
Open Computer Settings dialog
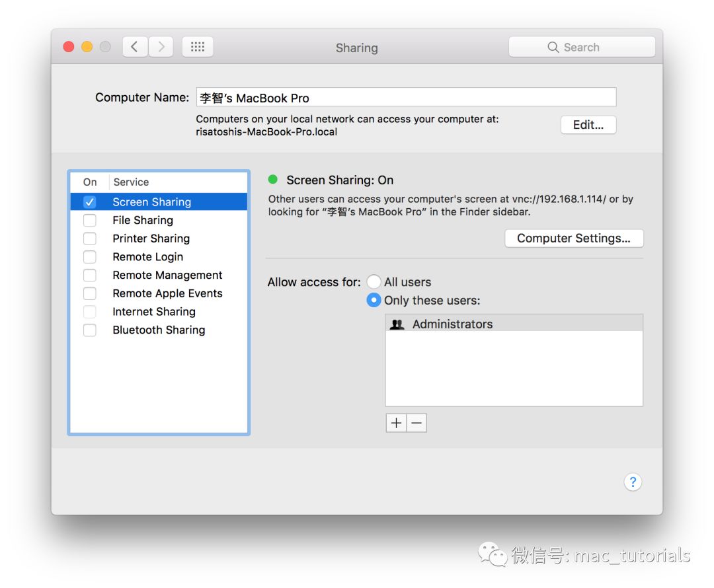[573, 239]
